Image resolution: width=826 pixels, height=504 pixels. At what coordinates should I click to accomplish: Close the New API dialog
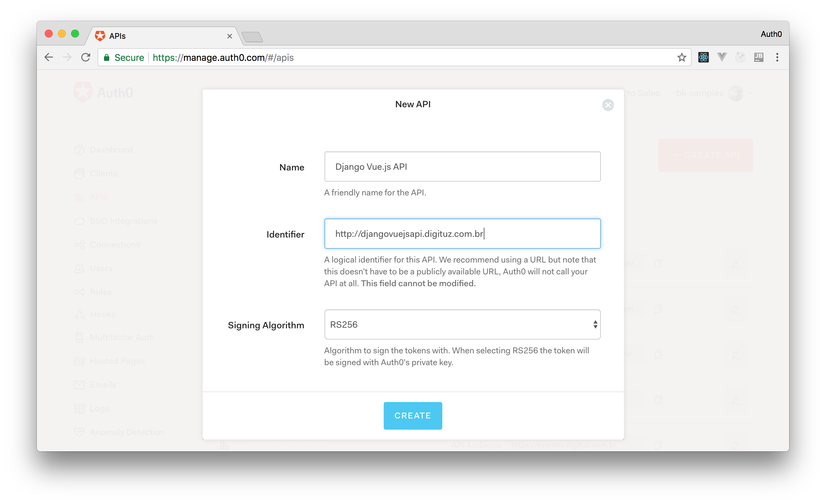[x=608, y=105]
